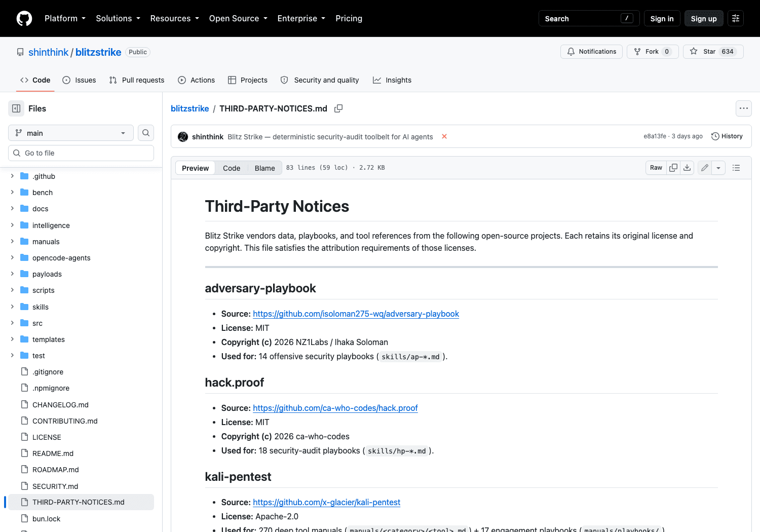This screenshot has height=532, width=760.
Task: Open opencode-agents folder in tree
Action: click(x=61, y=258)
